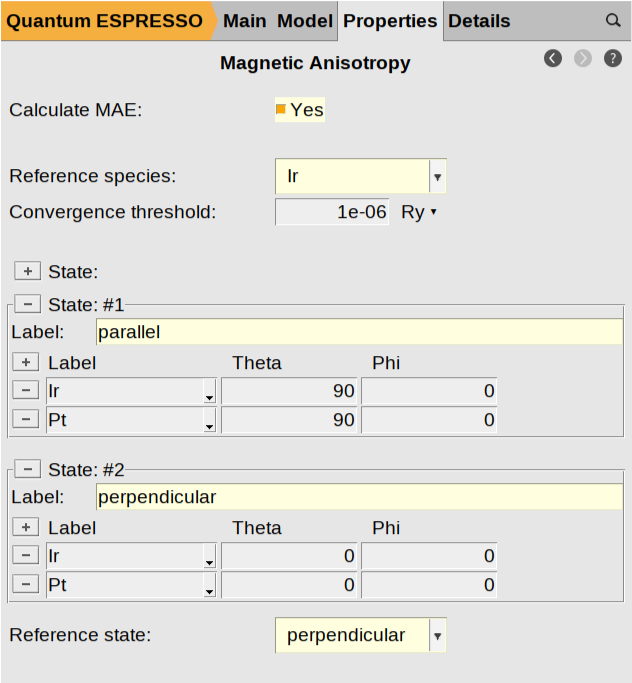Switch to the Details tab
Screen dimensions: 632x683
tap(479, 21)
